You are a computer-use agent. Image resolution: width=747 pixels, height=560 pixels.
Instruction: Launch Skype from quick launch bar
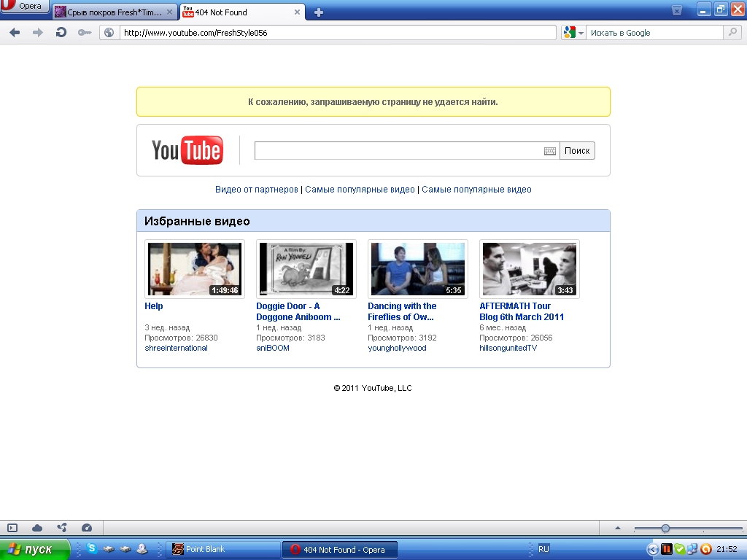[x=92, y=549]
